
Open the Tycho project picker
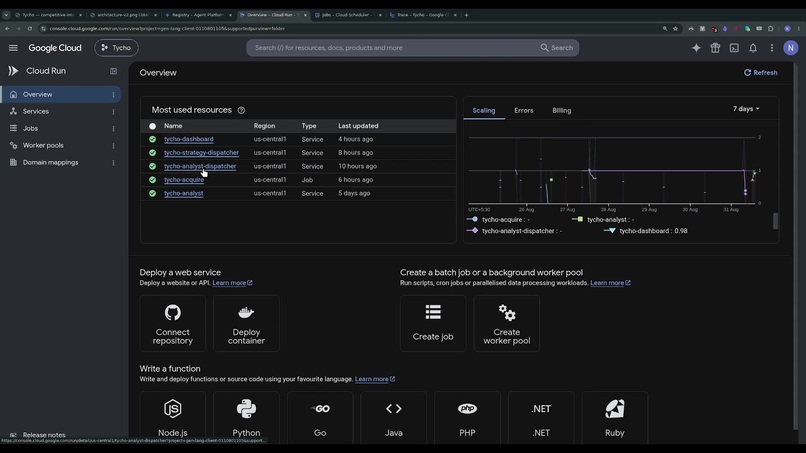116,48
